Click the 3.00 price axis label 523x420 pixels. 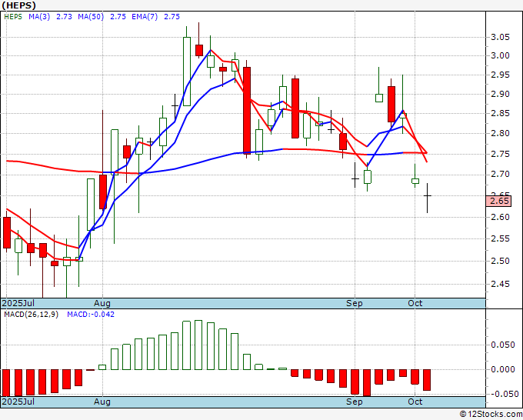501,55
